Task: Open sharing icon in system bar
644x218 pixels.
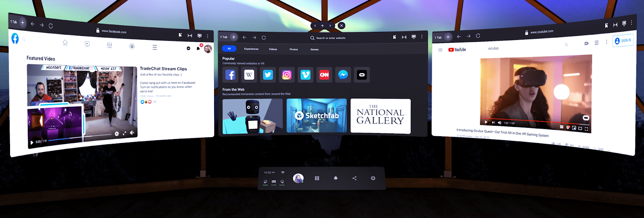Action: pyautogui.click(x=354, y=178)
